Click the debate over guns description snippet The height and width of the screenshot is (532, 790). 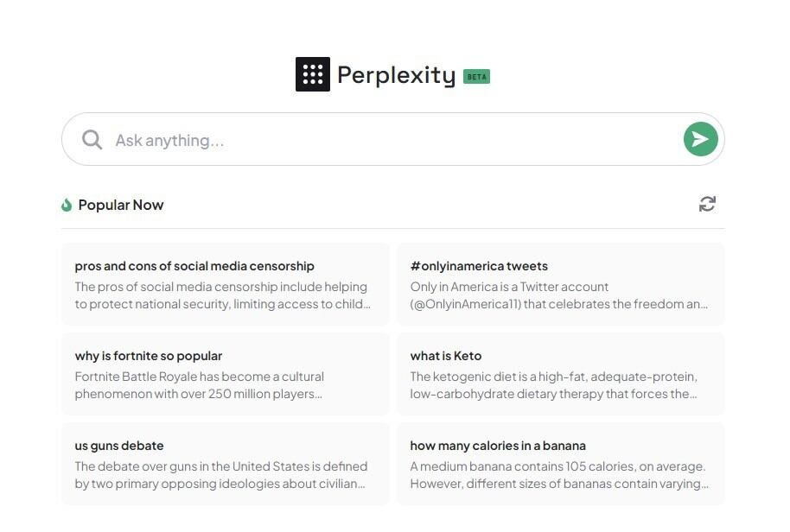click(221, 475)
